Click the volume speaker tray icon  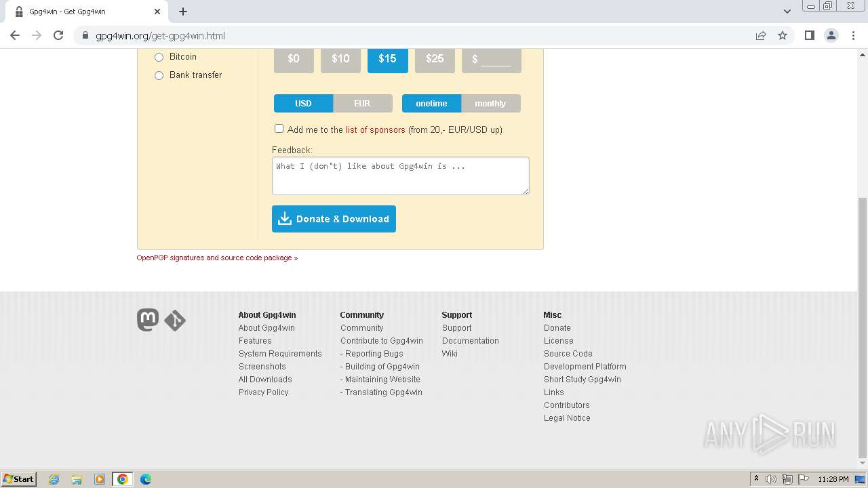[771, 479]
